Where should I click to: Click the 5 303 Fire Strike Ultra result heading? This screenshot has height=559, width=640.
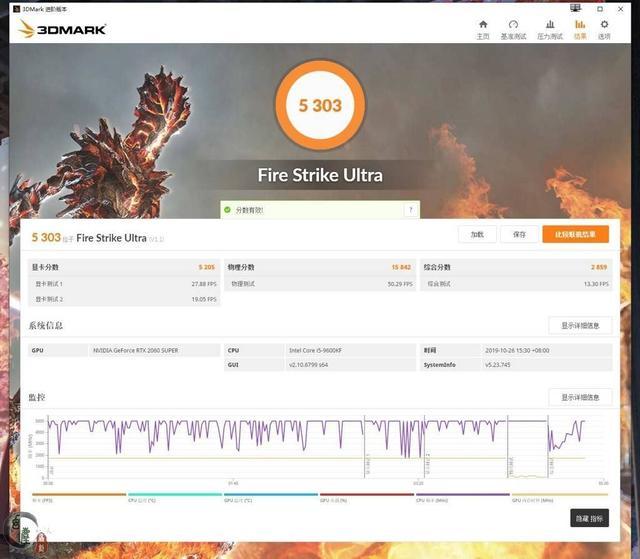[98, 237]
